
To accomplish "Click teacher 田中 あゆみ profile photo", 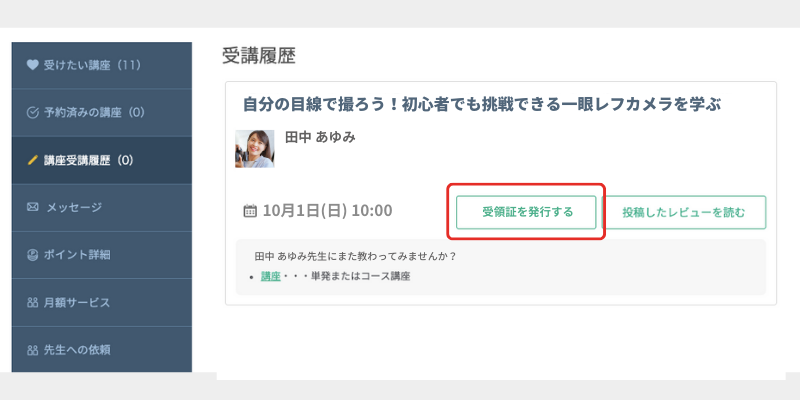I will (x=255, y=149).
